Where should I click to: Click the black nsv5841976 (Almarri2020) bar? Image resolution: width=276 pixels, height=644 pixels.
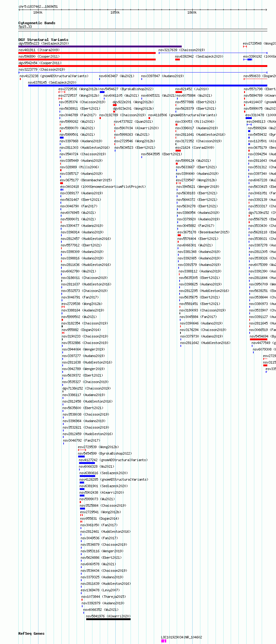click(x=108, y=619)
